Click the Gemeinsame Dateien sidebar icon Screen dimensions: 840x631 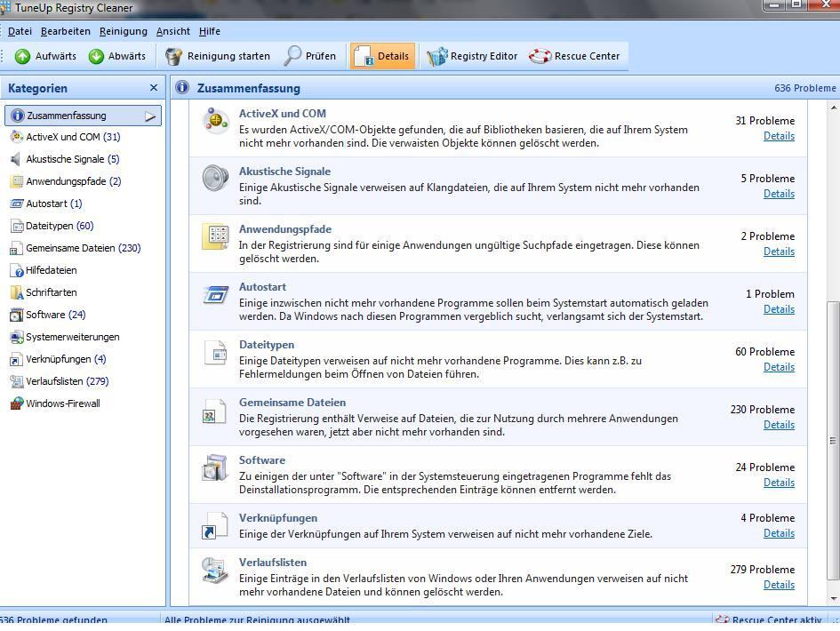(17, 249)
